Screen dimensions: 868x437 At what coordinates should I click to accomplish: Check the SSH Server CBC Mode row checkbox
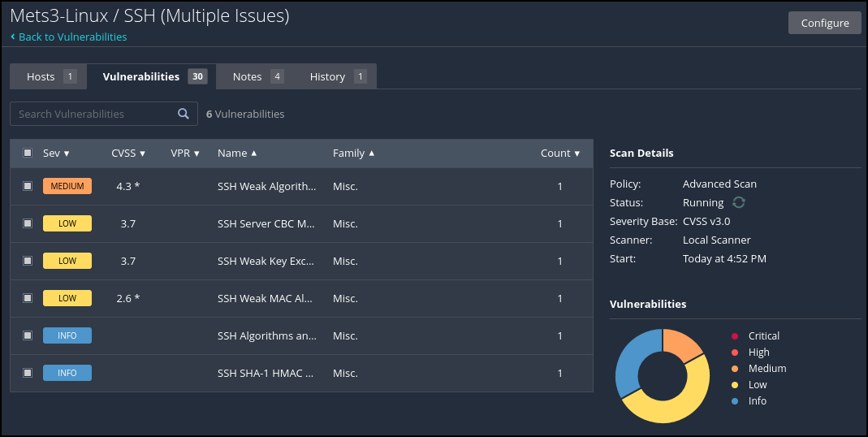27,223
